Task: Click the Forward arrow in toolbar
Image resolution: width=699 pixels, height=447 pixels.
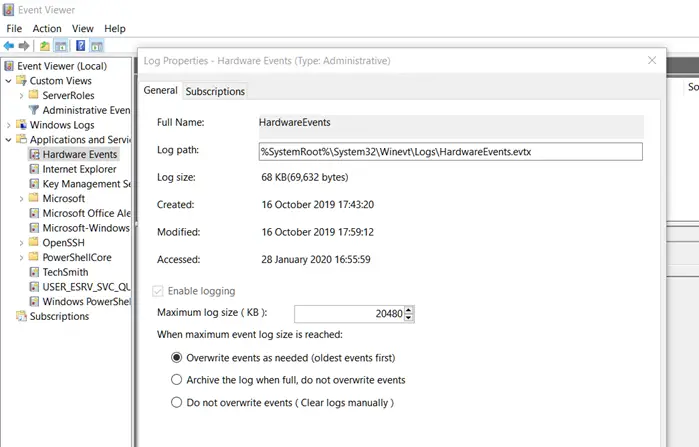Action: (23, 46)
